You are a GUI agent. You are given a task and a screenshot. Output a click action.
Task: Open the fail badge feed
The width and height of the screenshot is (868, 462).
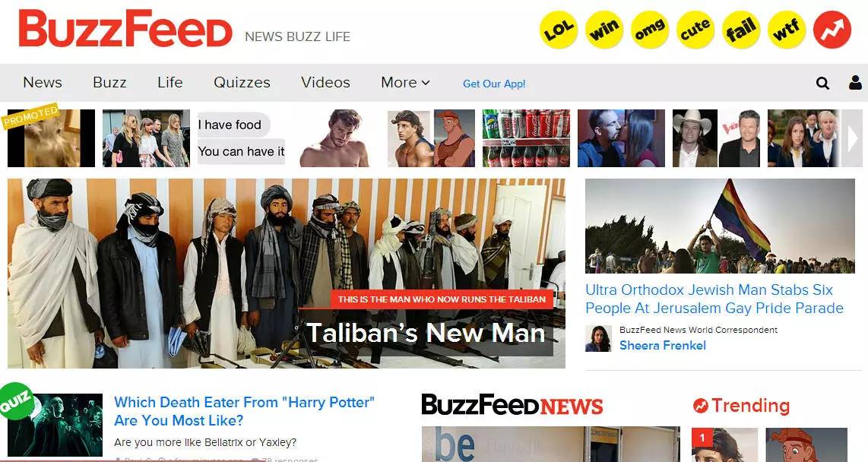coord(740,30)
